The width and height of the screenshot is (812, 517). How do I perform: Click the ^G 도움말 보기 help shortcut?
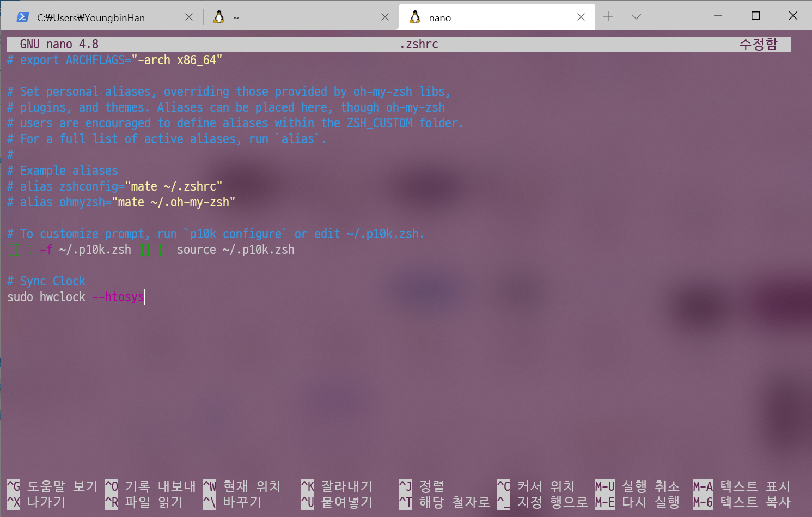point(52,486)
